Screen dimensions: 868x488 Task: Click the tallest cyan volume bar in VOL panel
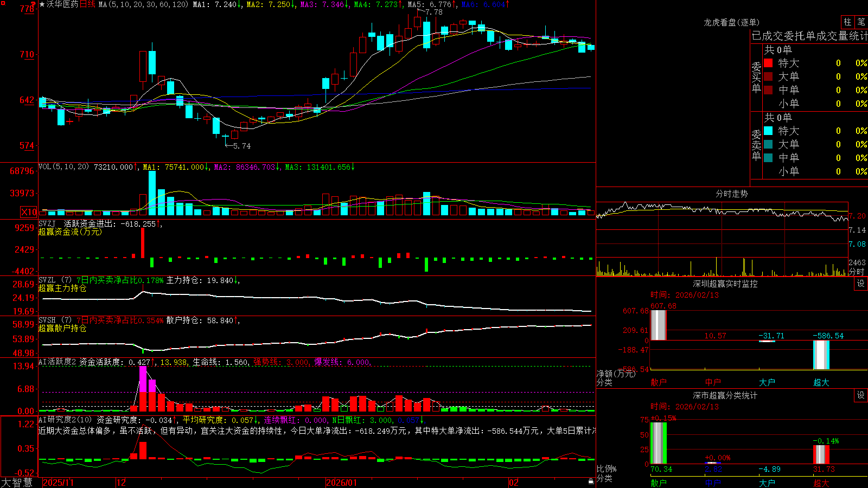[x=152, y=193]
